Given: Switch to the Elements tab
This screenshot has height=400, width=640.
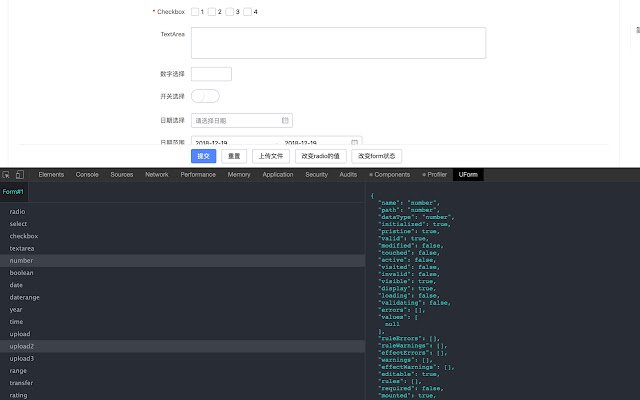Looking at the screenshot, I should [x=51, y=175].
